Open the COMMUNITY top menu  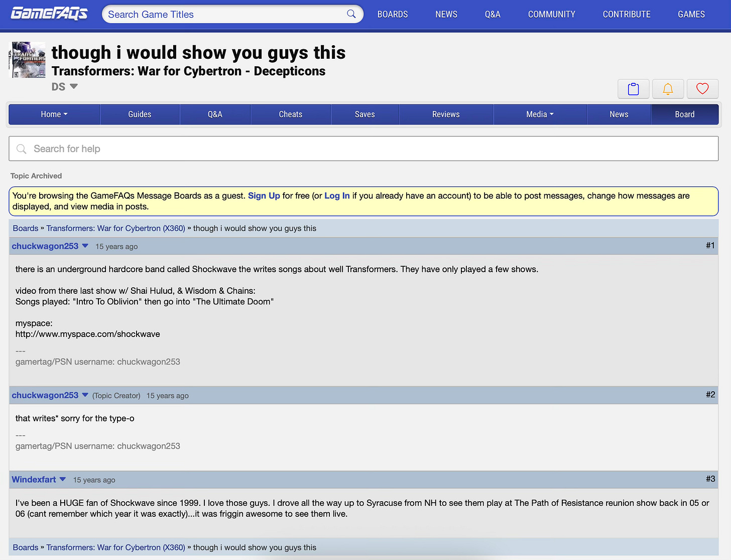[x=552, y=14]
